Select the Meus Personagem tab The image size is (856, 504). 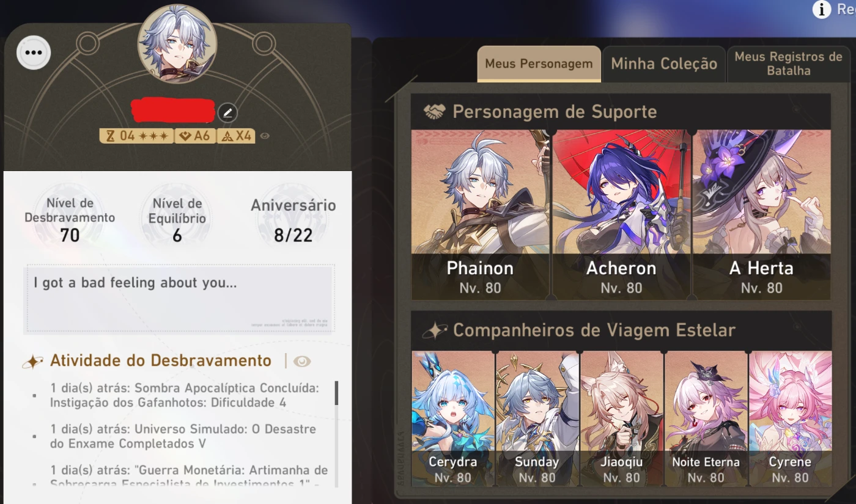tap(539, 64)
